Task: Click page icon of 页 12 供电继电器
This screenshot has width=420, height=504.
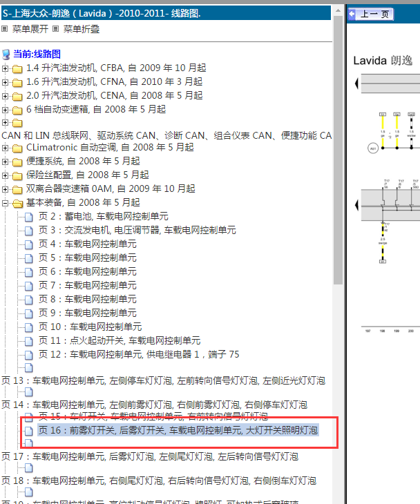Action: [x=29, y=355]
